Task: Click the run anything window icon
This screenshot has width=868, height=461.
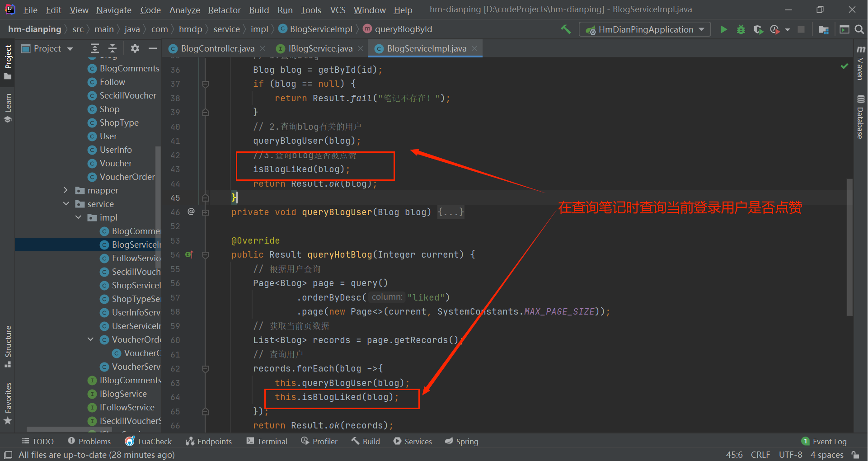Action: [x=844, y=29]
